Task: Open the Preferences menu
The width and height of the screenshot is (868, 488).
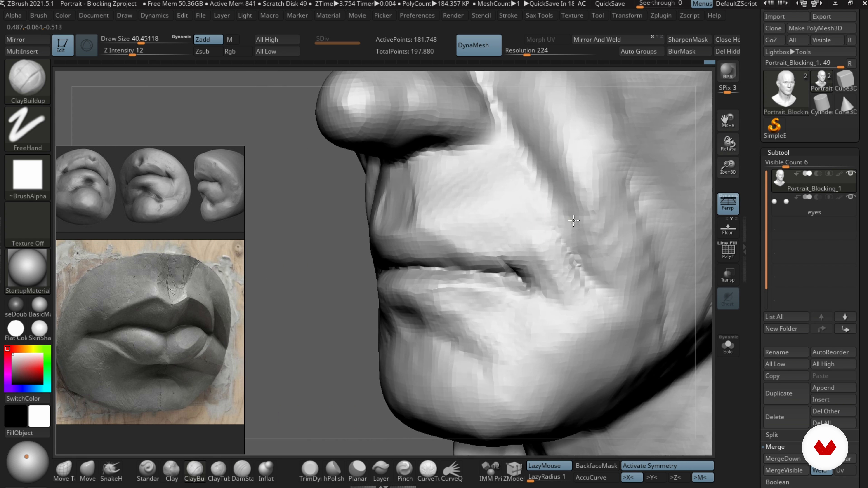Action: [417, 16]
